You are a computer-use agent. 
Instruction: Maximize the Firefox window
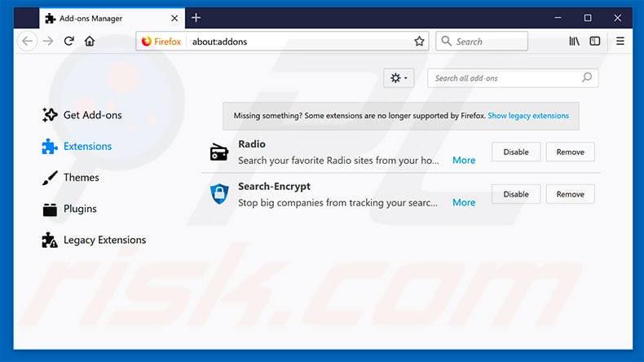point(588,18)
